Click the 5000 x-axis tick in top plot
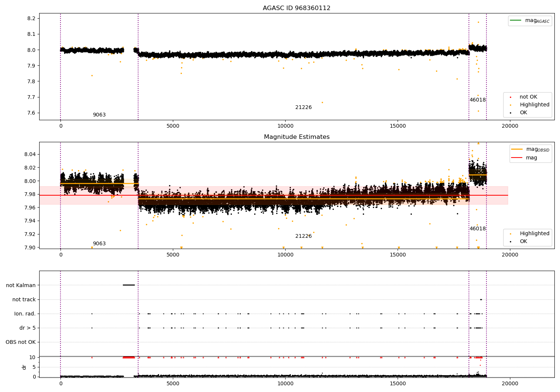 (x=173, y=126)
